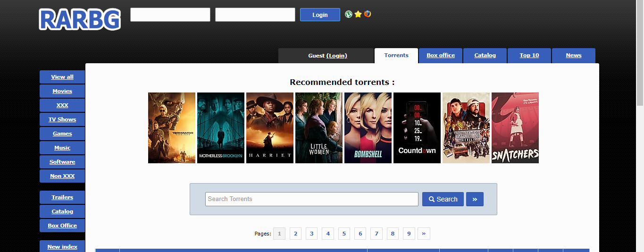Screen dimensions: 644x252
Task: Click the Search button
Action: [x=443, y=199]
